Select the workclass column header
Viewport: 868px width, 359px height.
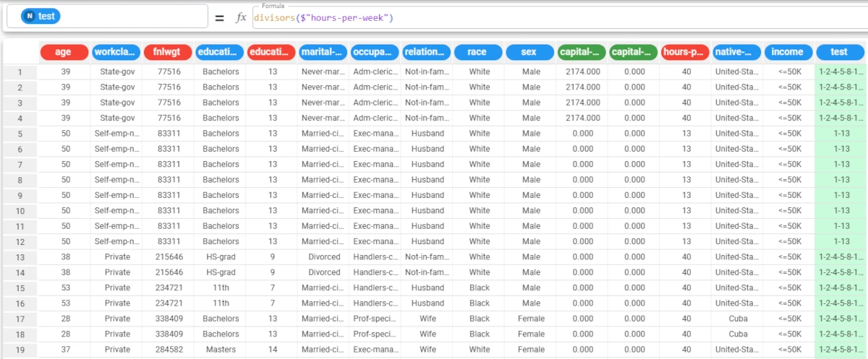pos(116,52)
